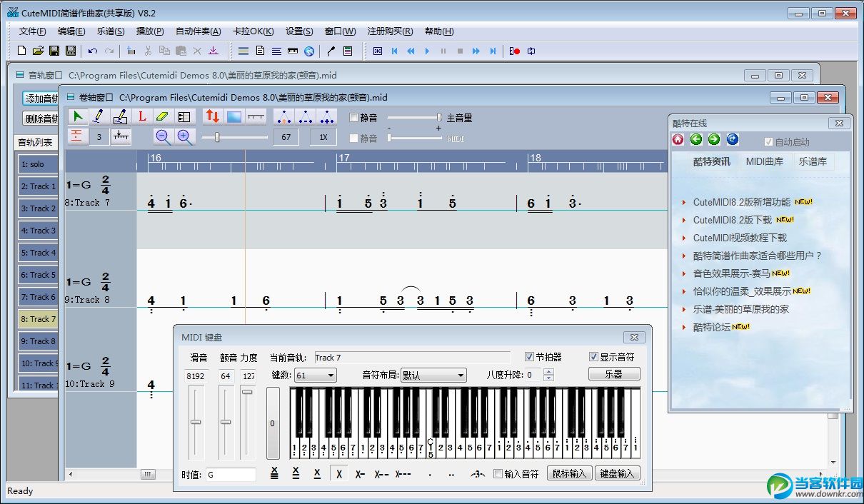Open the 键数 dropdown showing 61
The image size is (864, 504).
(314, 375)
